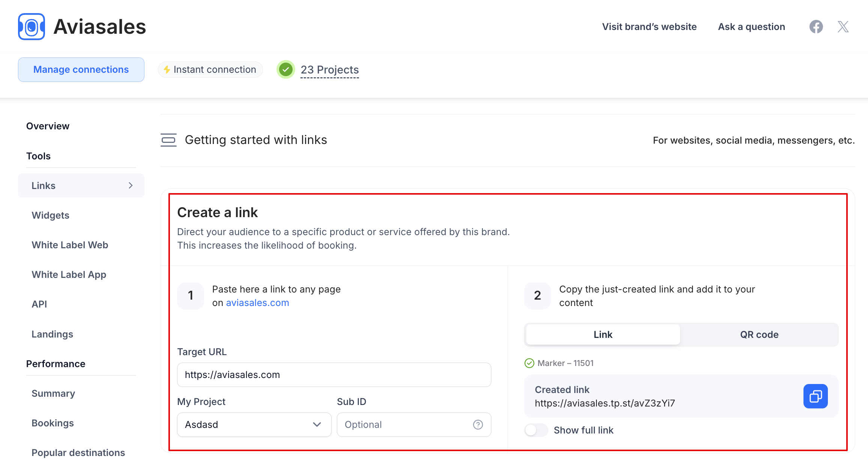Open the 23 Projects link
The width and height of the screenshot is (868, 468).
pos(330,70)
